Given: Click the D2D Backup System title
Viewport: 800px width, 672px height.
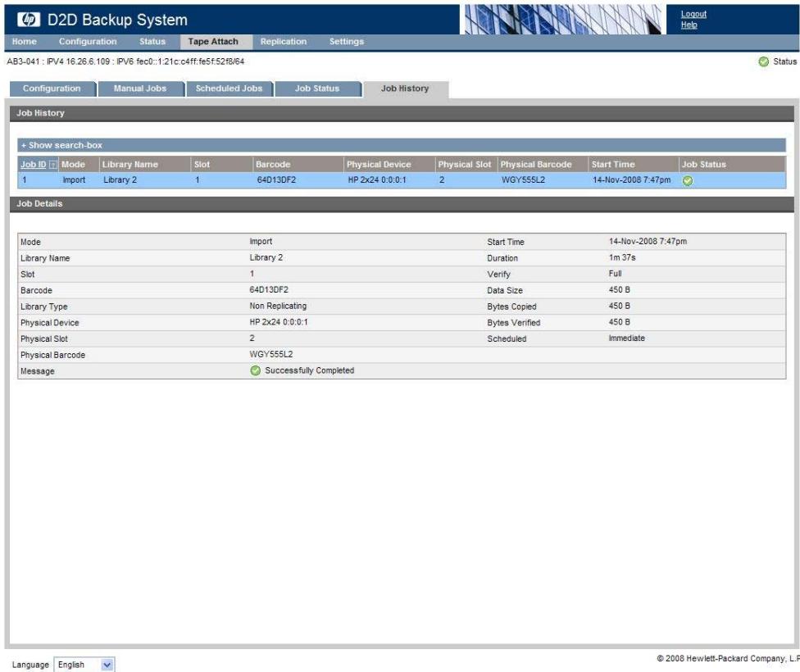Looking at the screenshot, I should pyautogui.click(x=117, y=20).
